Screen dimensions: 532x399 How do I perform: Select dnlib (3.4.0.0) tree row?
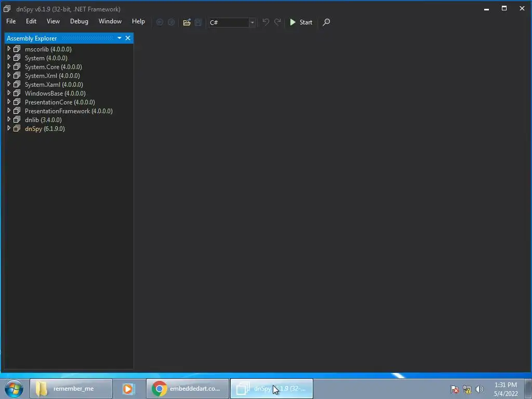coord(43,120)
